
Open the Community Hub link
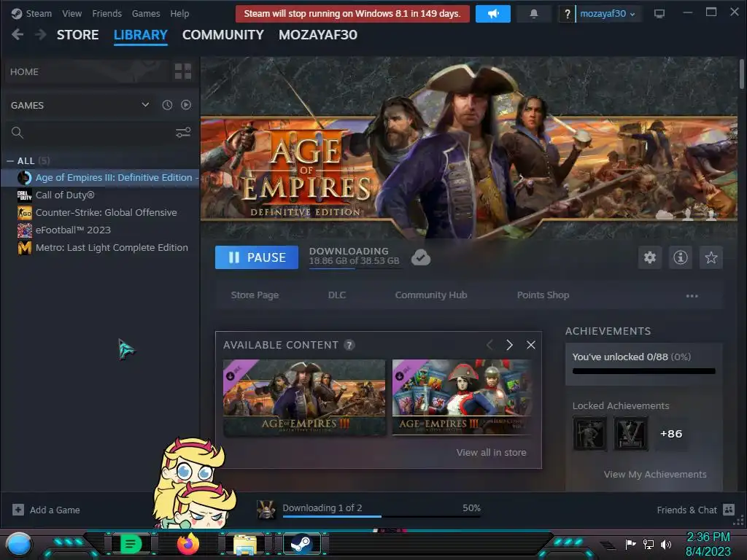431,295
